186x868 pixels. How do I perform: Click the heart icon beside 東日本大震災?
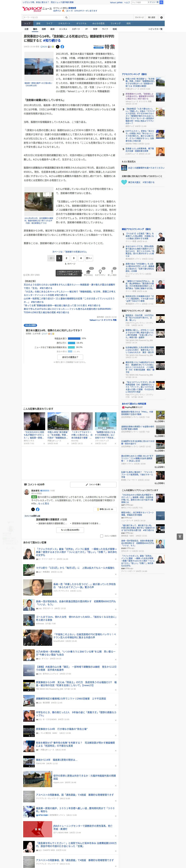point(124,182)
